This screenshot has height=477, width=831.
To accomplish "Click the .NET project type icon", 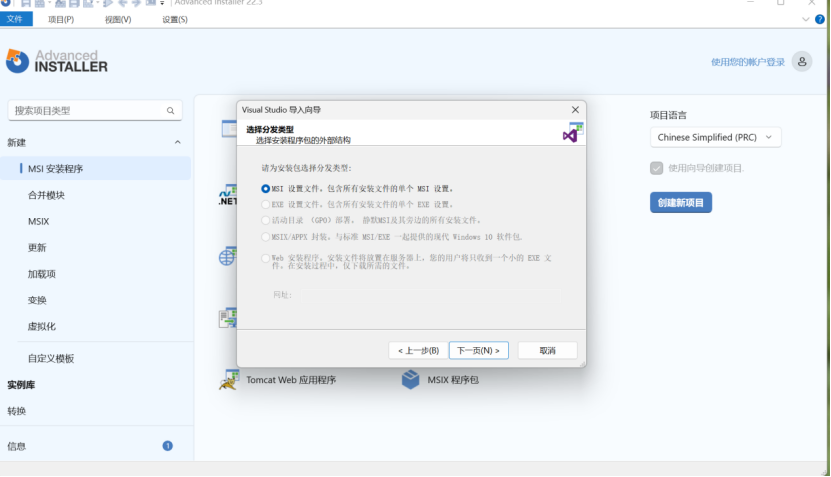I will pyautogui.click(x=228, y=195).
